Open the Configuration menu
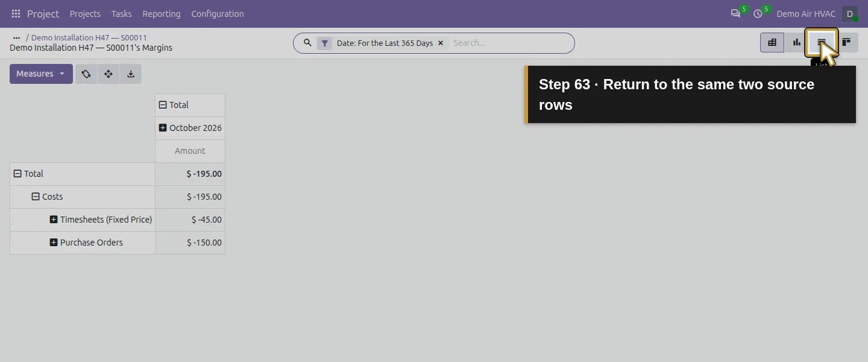868x362 pixels. pyautogui.click(x=218, y=14)
